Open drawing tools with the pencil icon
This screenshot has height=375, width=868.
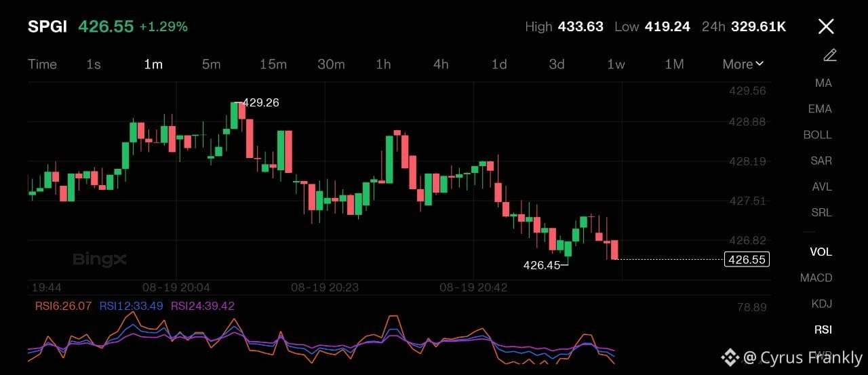point(830,55)
